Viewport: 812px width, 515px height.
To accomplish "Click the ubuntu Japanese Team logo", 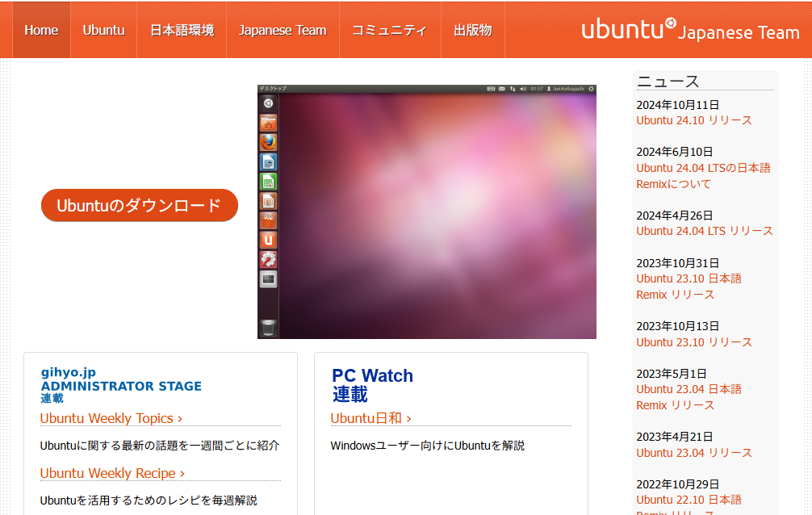I will tap(690, 30).
